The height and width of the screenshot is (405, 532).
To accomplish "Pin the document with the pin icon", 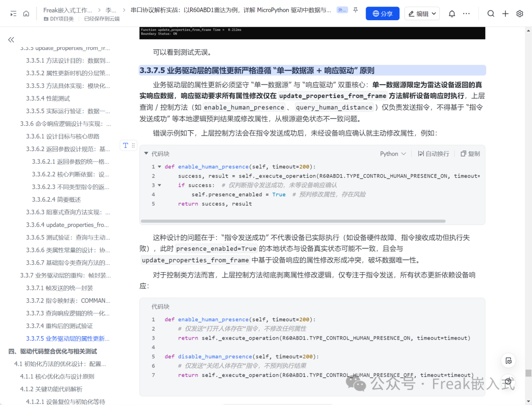I will point(355,10).
